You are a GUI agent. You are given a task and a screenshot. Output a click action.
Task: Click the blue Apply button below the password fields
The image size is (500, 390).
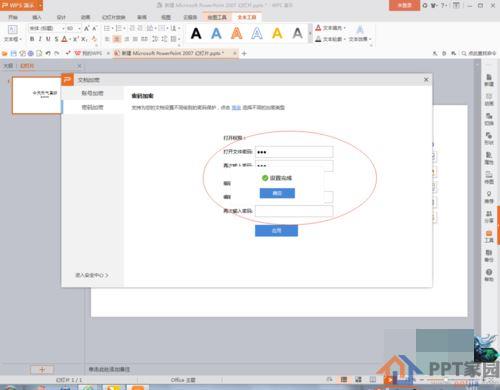(276, 231)
